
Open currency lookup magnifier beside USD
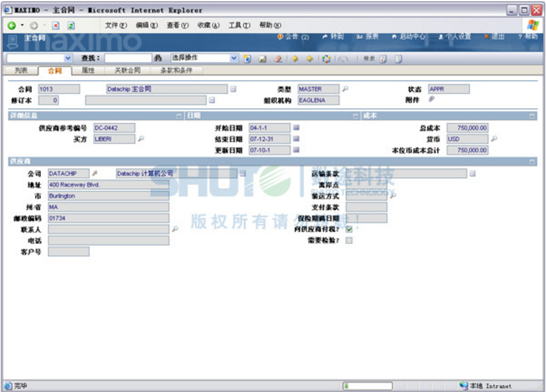pos(494,139)
